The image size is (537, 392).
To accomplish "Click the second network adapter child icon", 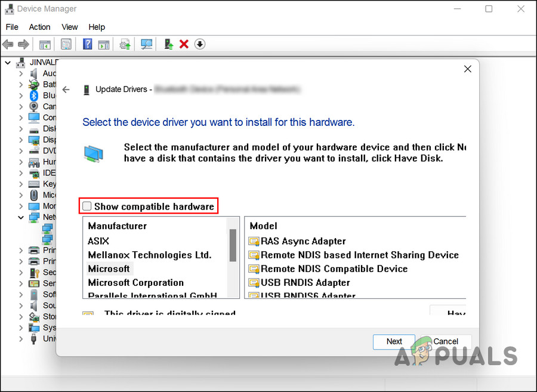I will [47, 239].
